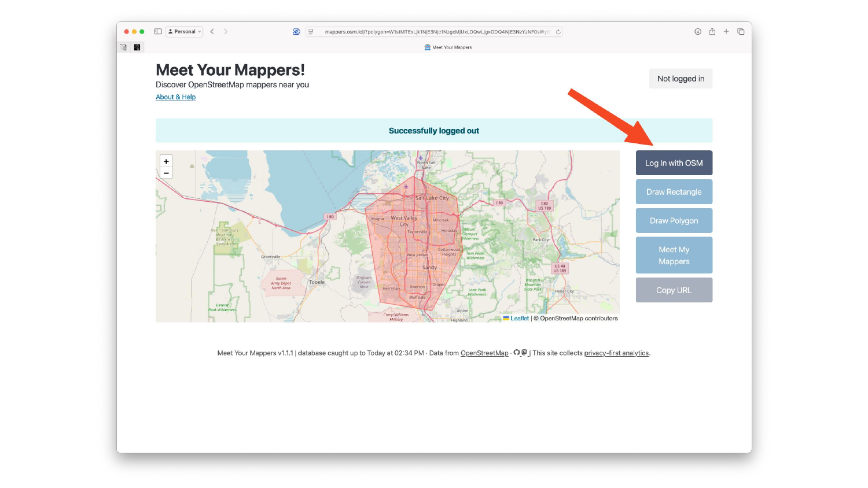Open the Personal profile dropdown
The height and width of the screenshot is (488, 868).
coord(185,32)
